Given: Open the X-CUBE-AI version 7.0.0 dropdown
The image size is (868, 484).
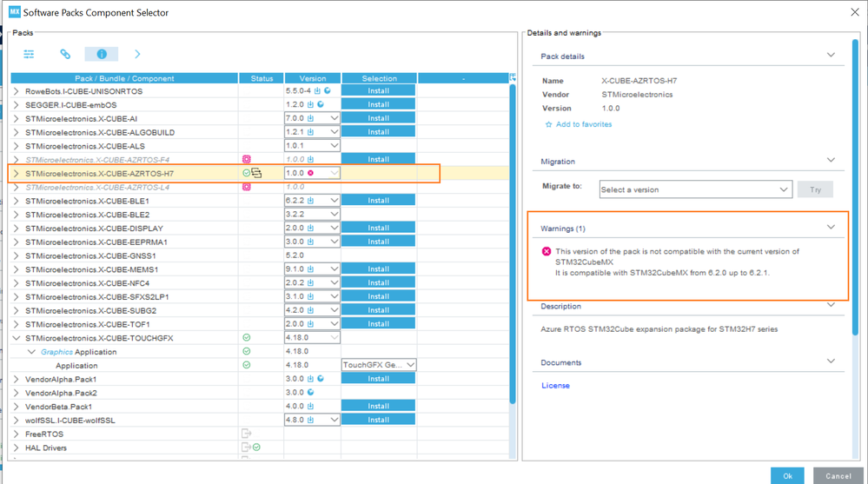Looking at the screenshot, I should [x=335, y=118].
